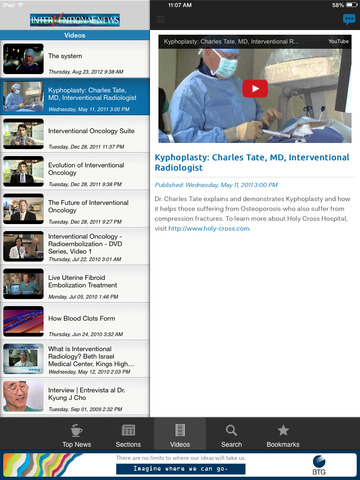Select Interview with Dr. Kyung J Cho

click(x=75, y=397)
